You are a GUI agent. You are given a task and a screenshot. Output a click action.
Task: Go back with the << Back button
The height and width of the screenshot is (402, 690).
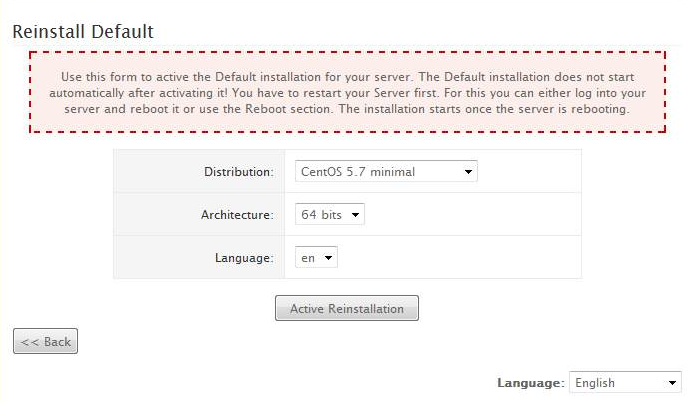click(45, 341)
